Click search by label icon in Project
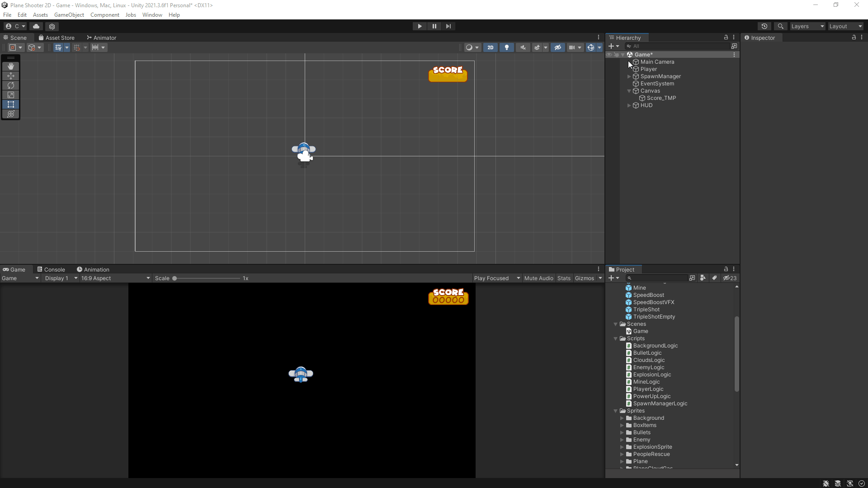Screen dimensions: 868x488 715,278
